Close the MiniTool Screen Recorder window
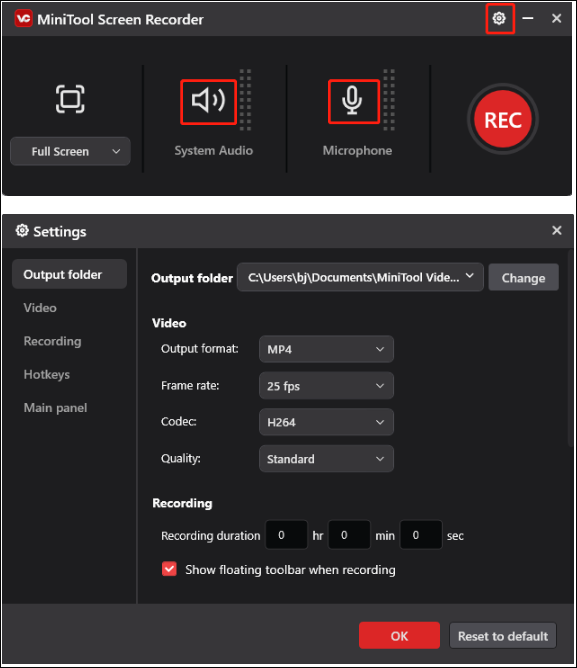Viewport: 577px width, 668px height. tap(557, 18)
